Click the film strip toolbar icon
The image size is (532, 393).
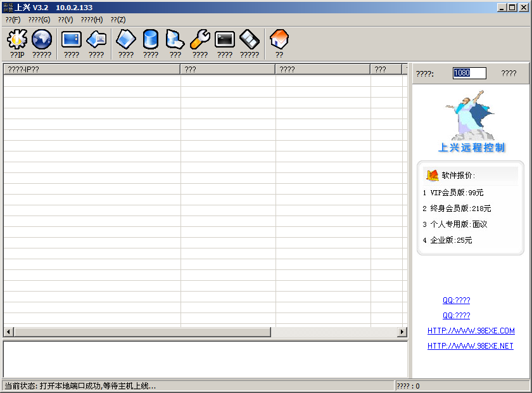(250, 41)
